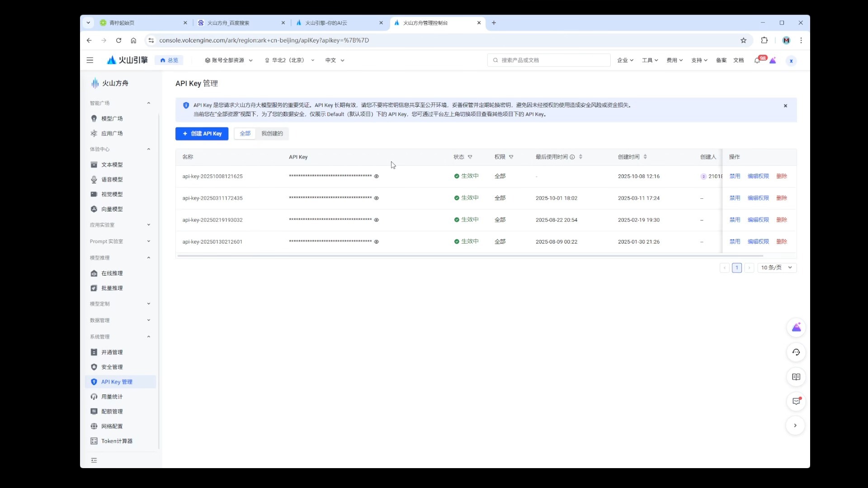The image size is (868, 488).
Task: Reveal API key for api-key-20251008121625
Action: pyautogui.click(x=376, y=176)
